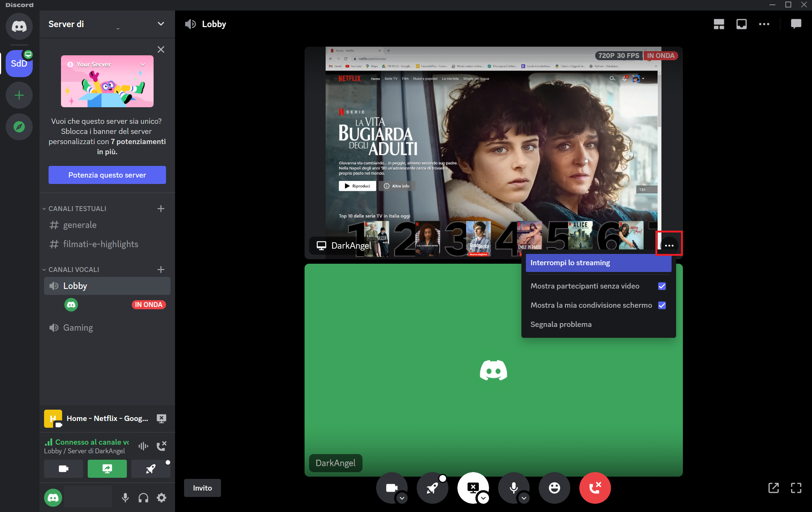Enter fullscreen with the bottom-right icon
Image resolution: width=812 pixels, height=512 pixels.
click(797, 488)
